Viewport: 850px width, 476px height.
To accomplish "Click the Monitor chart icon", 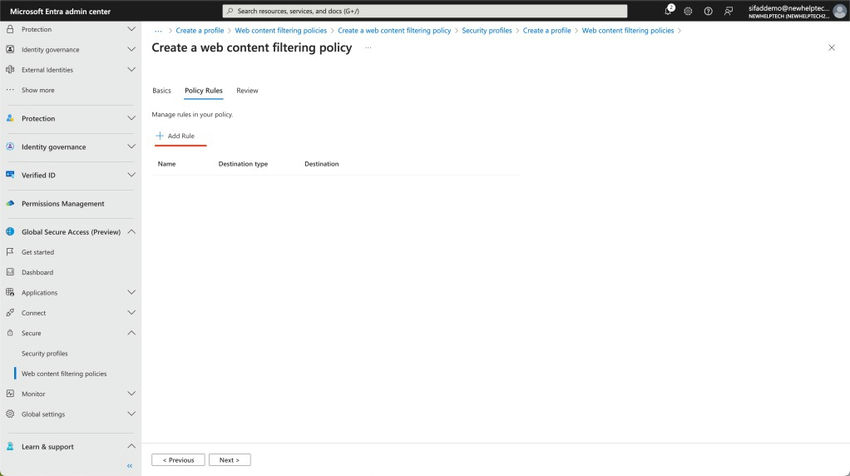I will pos(10,394).
